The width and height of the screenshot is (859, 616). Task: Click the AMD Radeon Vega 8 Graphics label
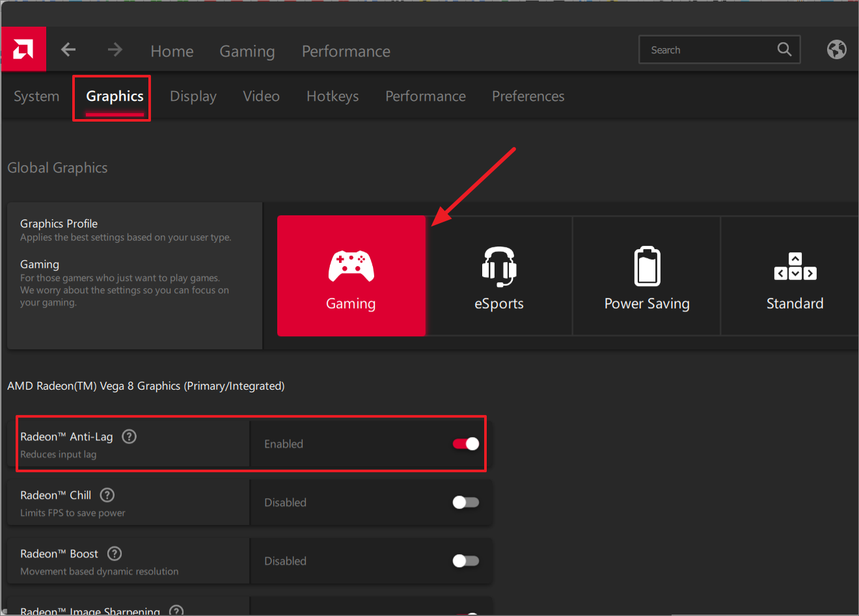point(146,386)
